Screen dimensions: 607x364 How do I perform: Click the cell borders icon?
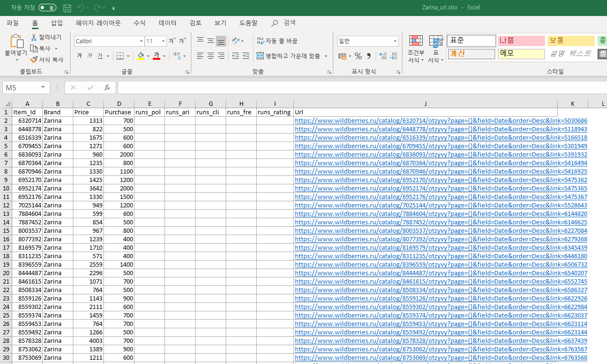(x=120, y=56)
